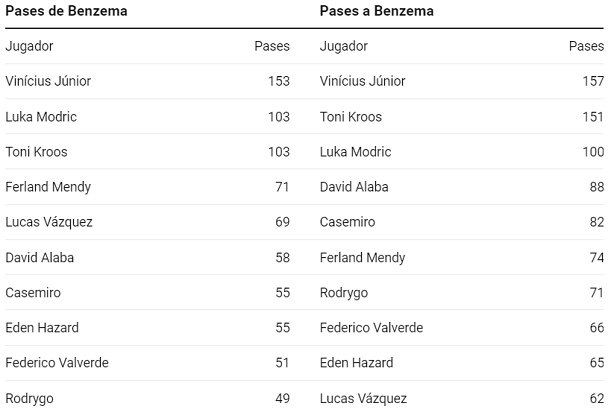Select the Jugador header in the right table
The width and height of the screenshot is (614, 418).
(344, 46)
